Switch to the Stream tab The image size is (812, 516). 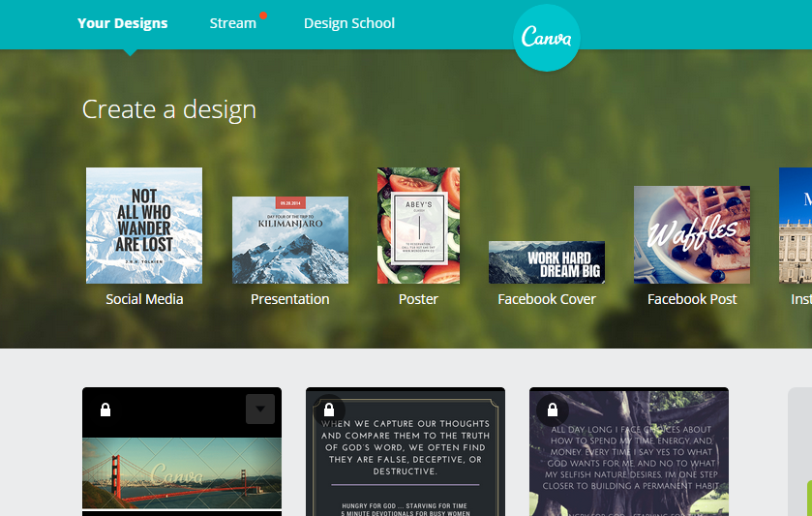233,23
